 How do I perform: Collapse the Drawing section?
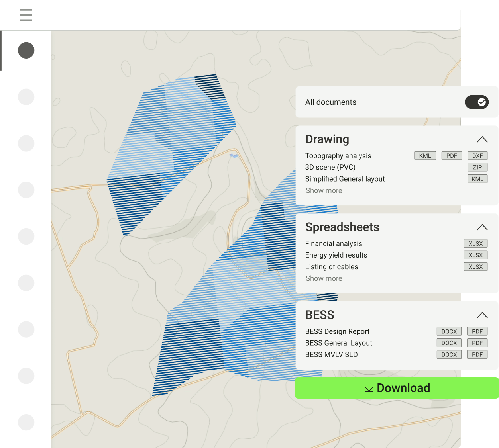(482, 139)
